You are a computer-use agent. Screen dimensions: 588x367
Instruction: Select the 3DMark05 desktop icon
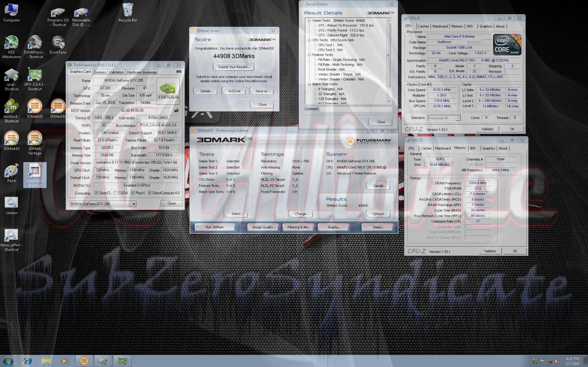(x=35, y=109)
